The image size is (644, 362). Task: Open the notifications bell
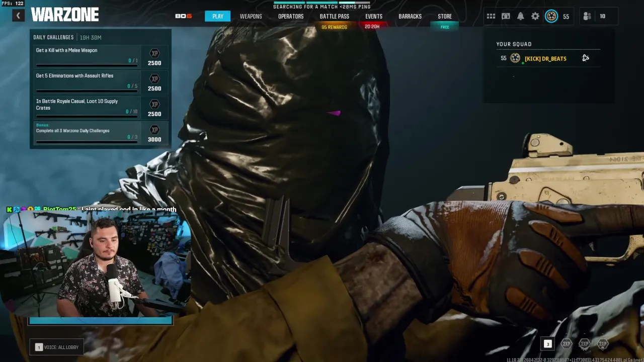pos(521,16)
